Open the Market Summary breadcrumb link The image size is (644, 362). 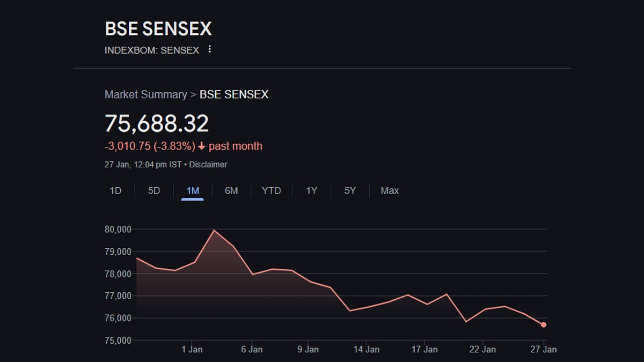coord(145,95)
